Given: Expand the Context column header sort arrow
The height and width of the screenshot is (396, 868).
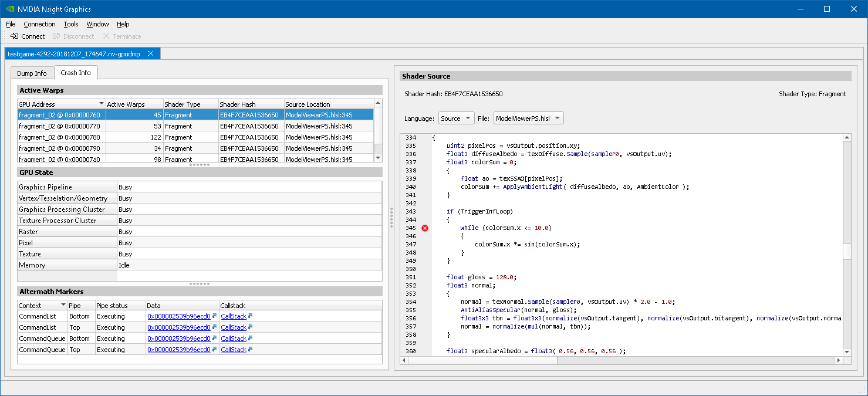Looking at the screenshot, I should pyautogui.click(x=63, y=305).
